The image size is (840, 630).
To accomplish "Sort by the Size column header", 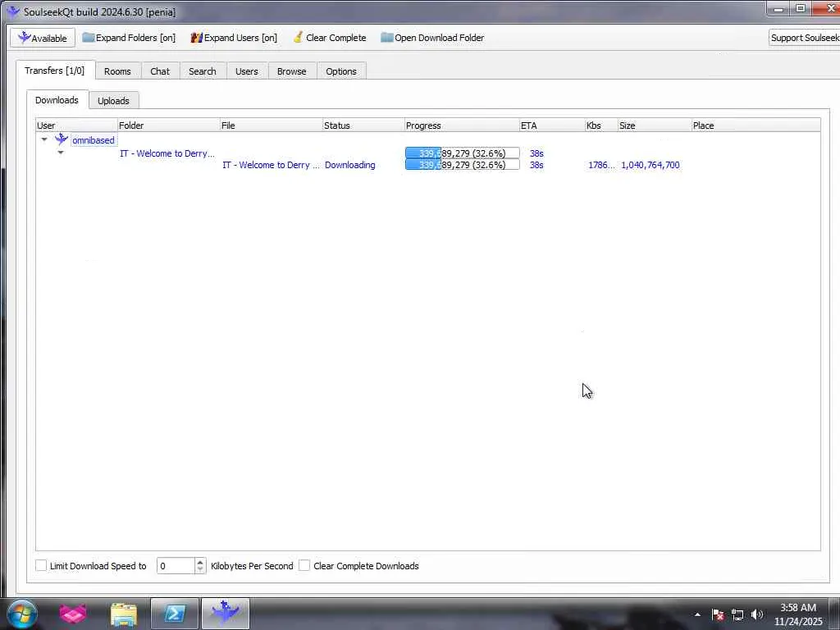I will (655, 126).
